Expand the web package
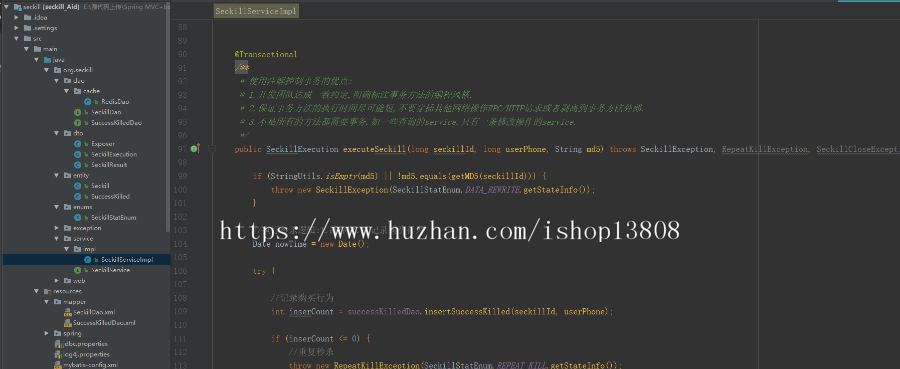The height and width of the screenshot is (369, 900). tap(57, 281)
